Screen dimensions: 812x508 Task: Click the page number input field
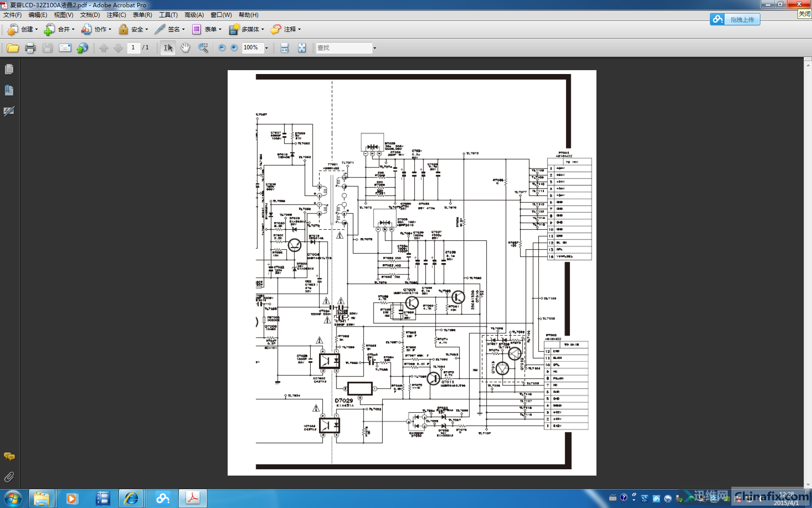coord(133,47)
